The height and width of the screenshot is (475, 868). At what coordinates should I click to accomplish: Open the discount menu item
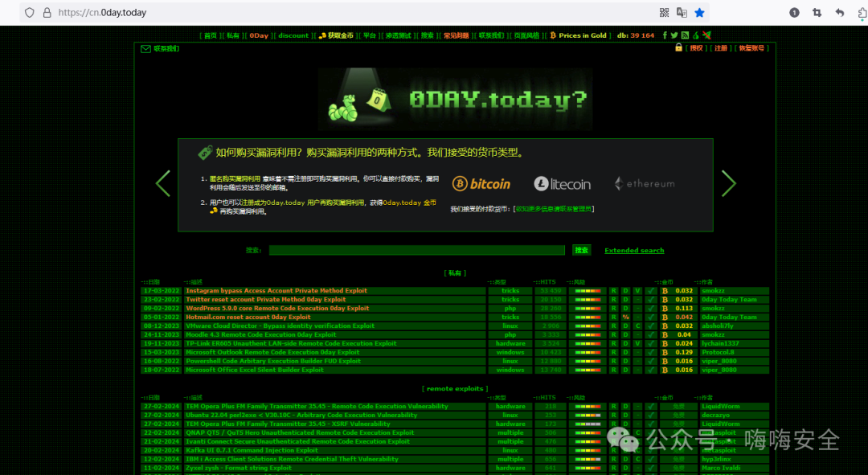click(293, 35)
